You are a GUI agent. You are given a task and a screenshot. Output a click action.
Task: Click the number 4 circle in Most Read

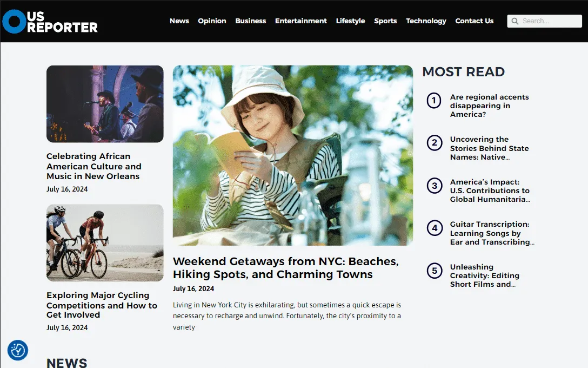click(x=435, y=228)
